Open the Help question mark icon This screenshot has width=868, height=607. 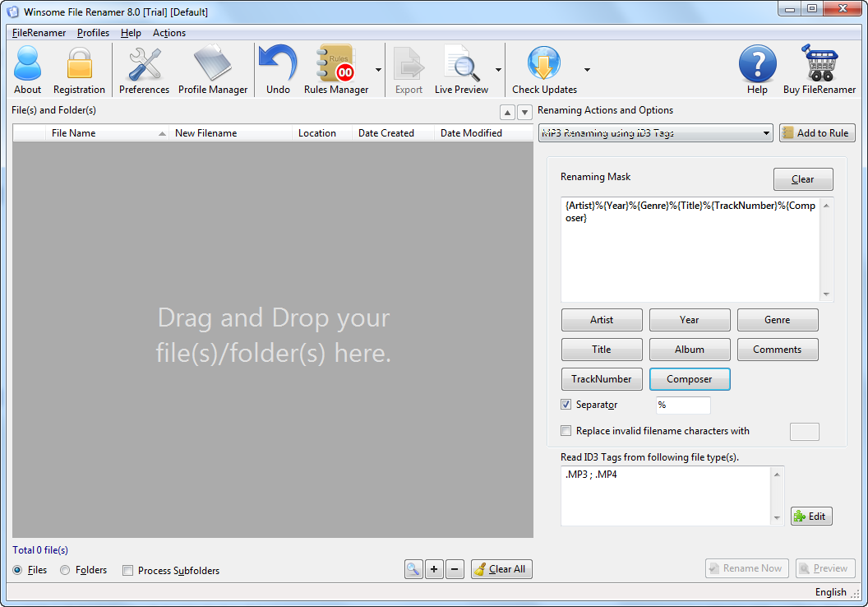point(757,70)
